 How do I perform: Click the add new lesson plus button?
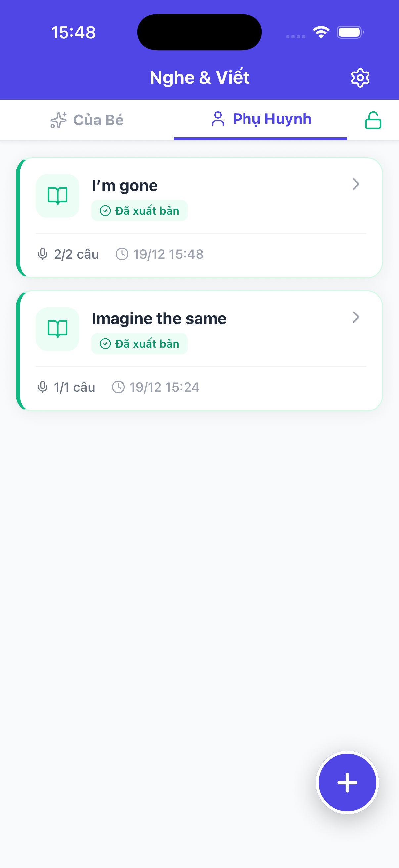(x=347, y=782)
